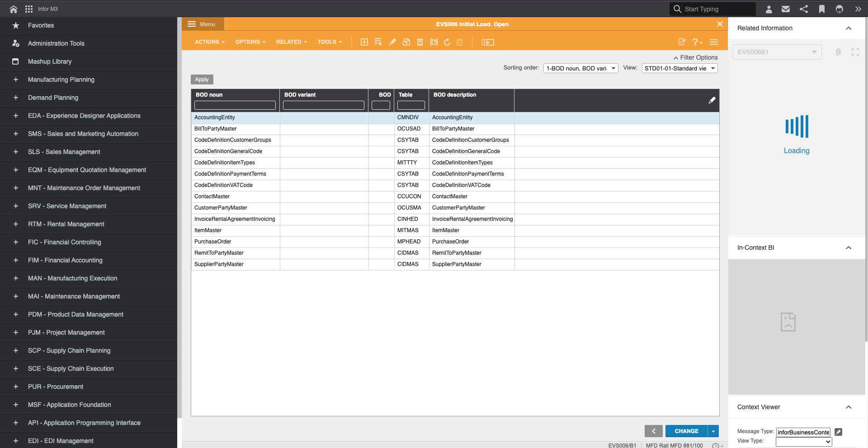Open the ACTIONS menu
Viewport: 868px width, 448px height.
pos(209,42)
